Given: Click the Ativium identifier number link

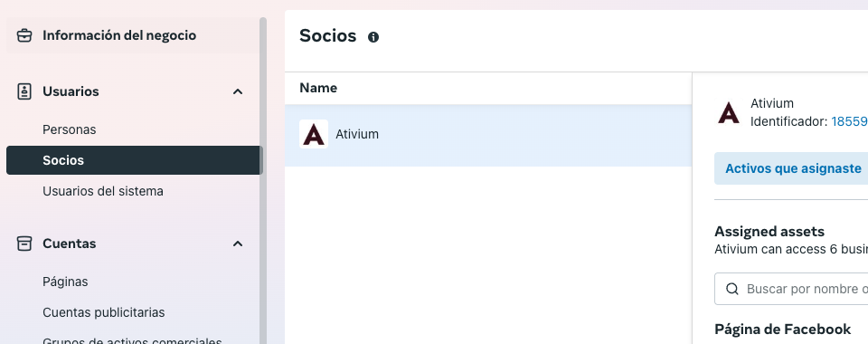Looking at the screenshot, I should (x=849, y=122).
